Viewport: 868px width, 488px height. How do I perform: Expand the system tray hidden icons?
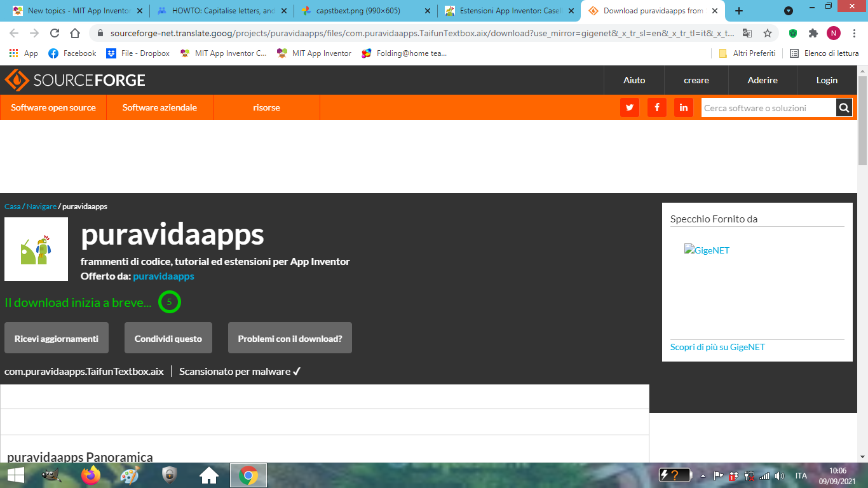[703, 475]
